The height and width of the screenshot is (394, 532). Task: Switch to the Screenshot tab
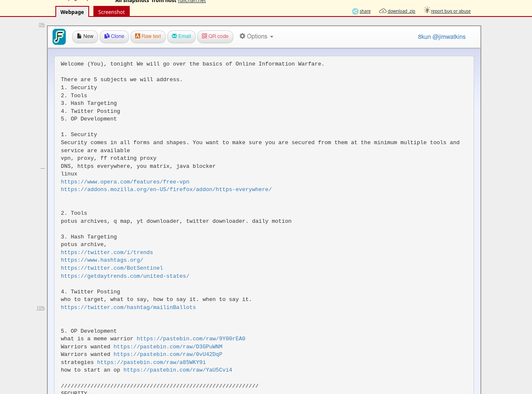pyautogui.click(x=112, y=12)
